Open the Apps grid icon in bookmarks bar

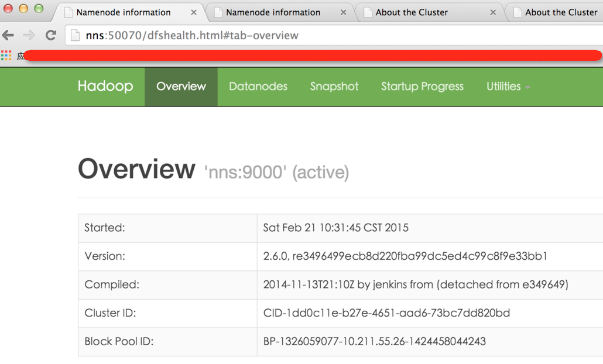pyautogui.click(x=6, y=56)
